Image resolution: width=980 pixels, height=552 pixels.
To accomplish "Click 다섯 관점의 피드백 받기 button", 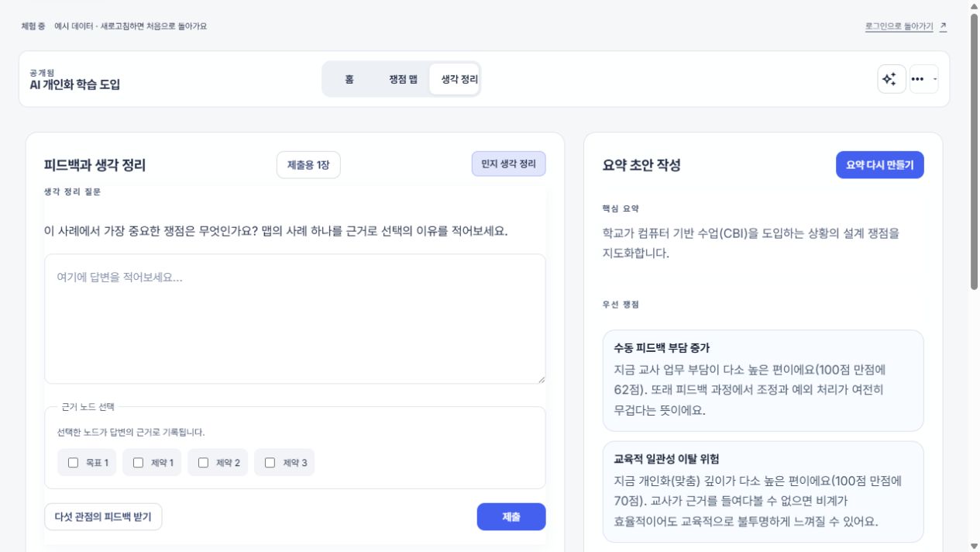I will pos(103,516).
